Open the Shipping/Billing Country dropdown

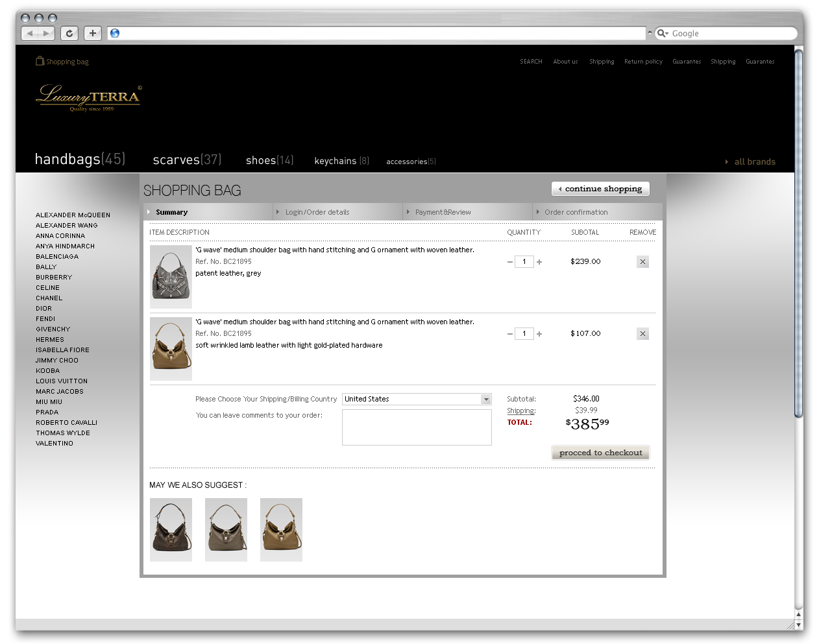417,400
